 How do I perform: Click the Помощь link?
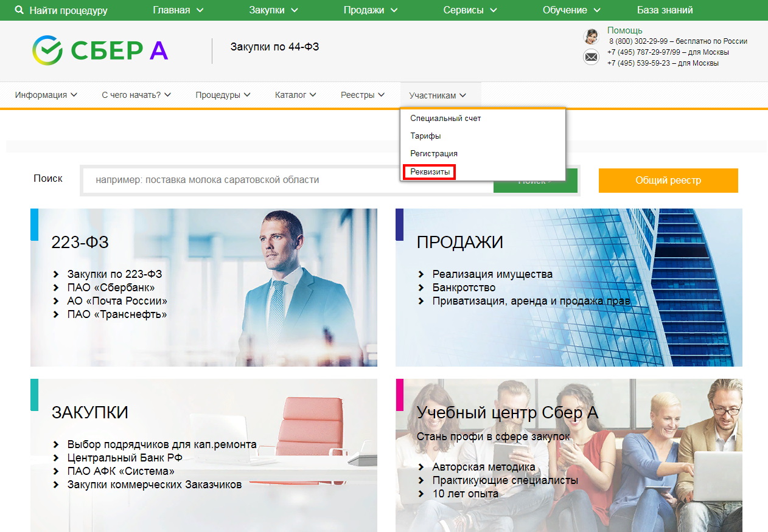pyautogui.click(x=624, y=30)
